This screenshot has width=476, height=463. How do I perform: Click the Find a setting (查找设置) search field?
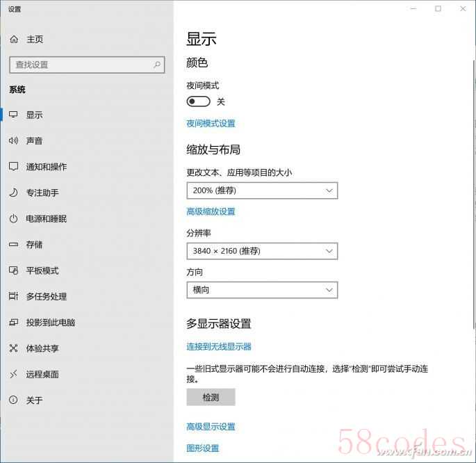[80, 65]
